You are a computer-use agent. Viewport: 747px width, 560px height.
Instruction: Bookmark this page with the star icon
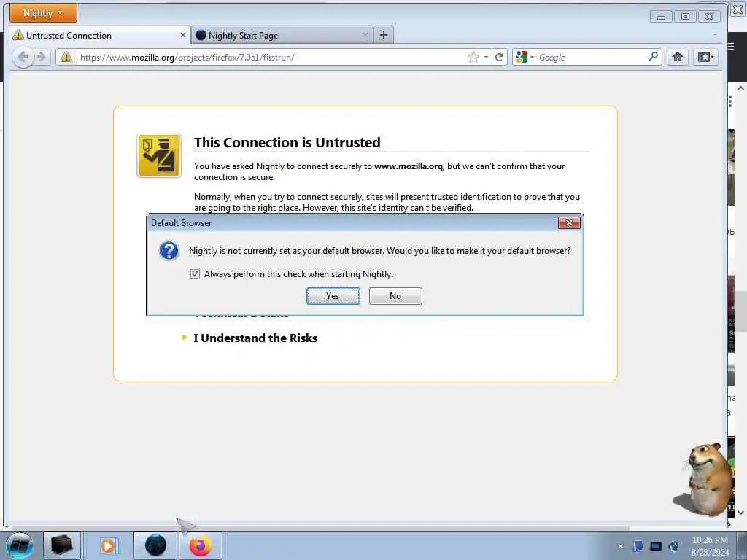pyautogui.click(x=473, y=57)
